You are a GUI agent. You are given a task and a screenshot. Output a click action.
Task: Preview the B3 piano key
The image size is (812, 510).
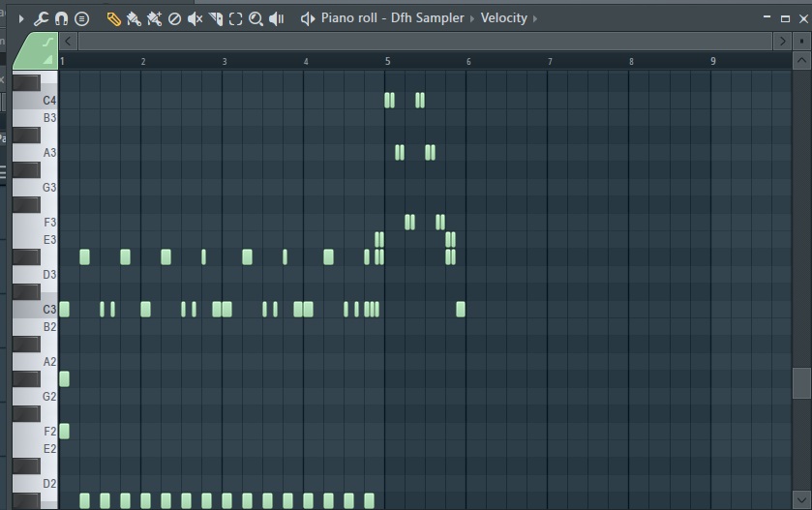tap(35, 118)
